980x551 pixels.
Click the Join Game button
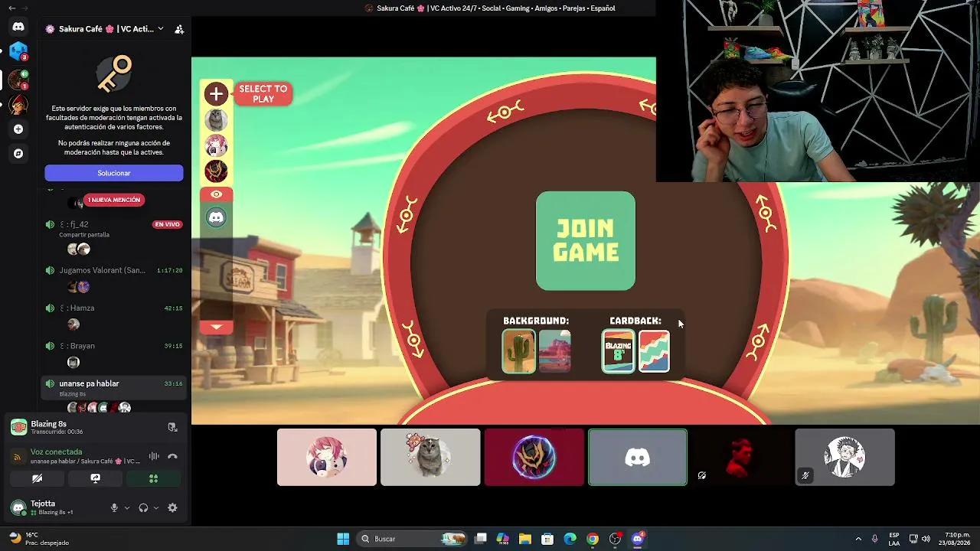point(586,241)
